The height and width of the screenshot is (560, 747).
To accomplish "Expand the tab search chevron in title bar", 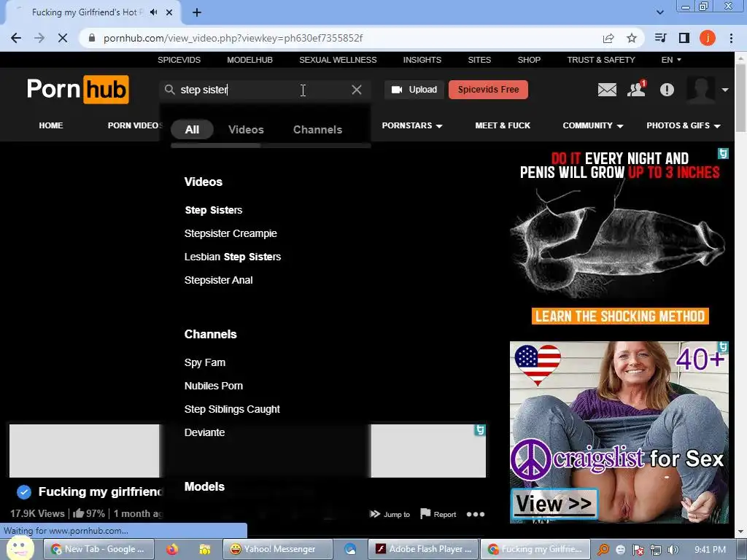I will tap(659, 12).
